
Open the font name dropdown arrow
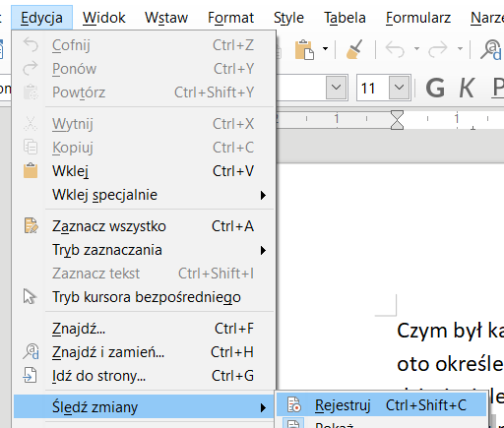click(x=337, y=88)
